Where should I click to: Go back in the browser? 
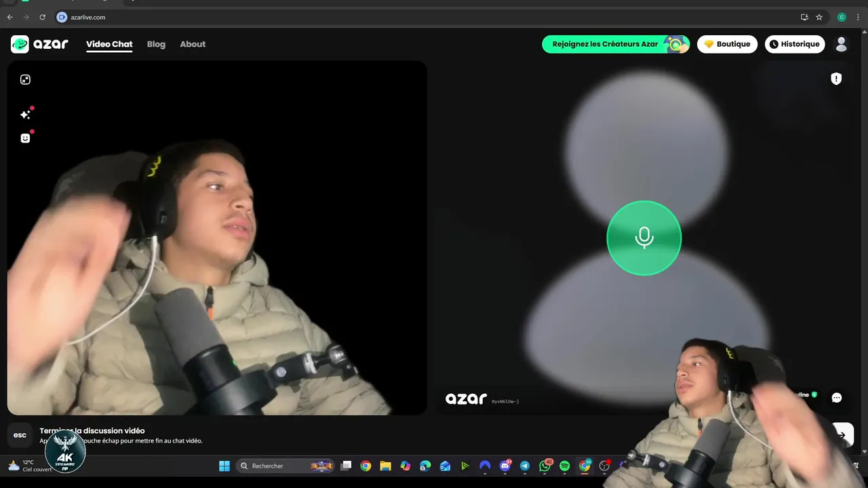click(9, 17)
